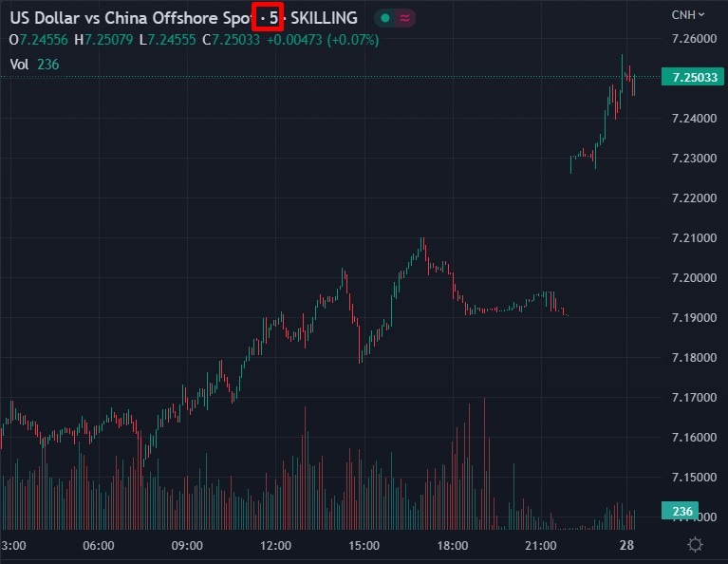This screenshot has width=728, height=564.
Task: Click the 7.23000 price axis label
Action: click(694, 159)
